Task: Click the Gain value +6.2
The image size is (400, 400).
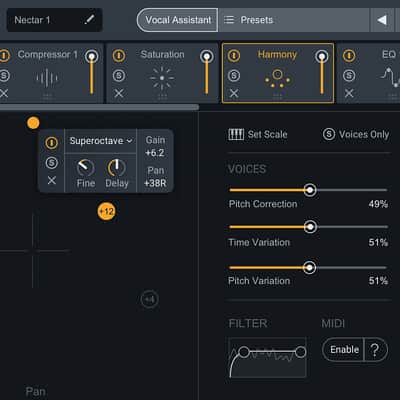Action: click(x=155, y=153)
